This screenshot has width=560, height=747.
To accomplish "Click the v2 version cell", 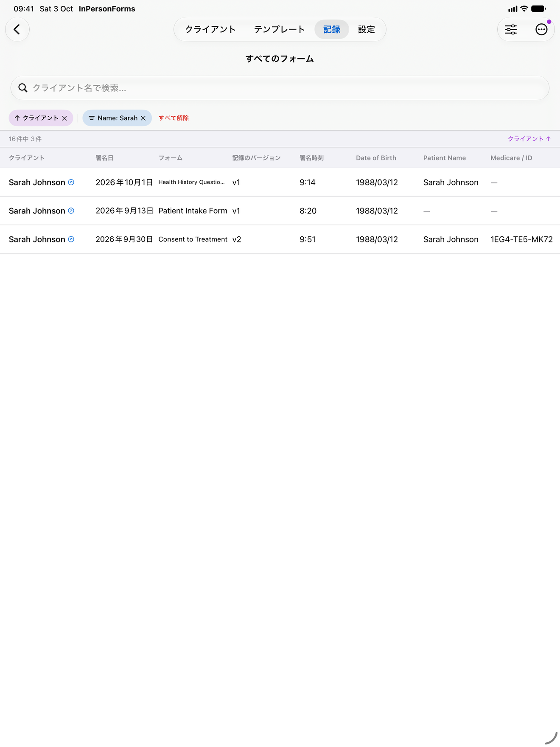I will pos(237,239).
